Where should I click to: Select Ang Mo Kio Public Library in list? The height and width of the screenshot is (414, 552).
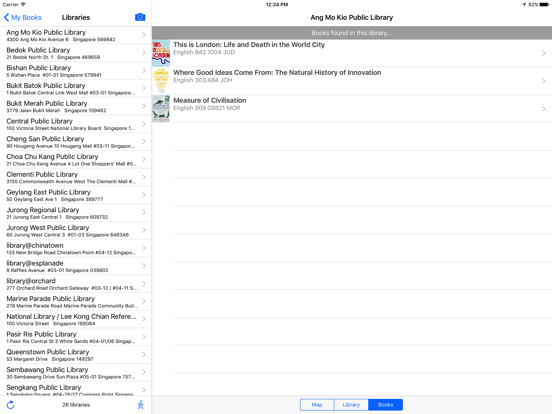pyautogui.click(x=76, y=35)
